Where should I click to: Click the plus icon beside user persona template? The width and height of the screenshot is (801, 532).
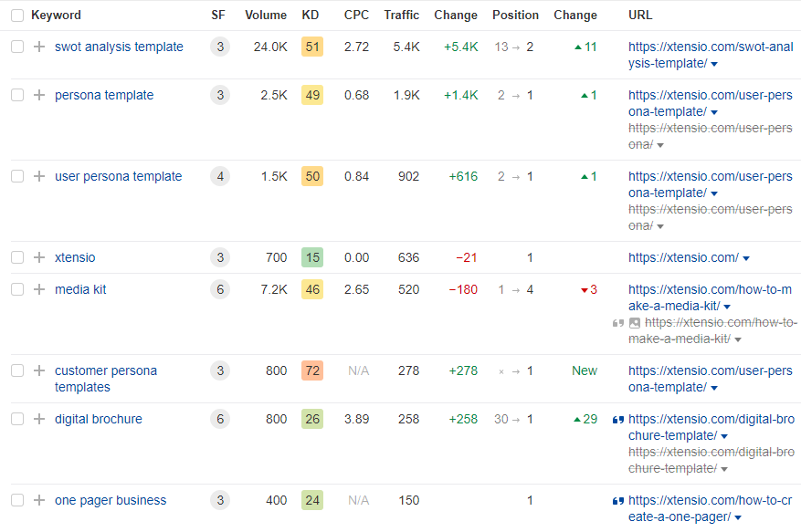39,177
